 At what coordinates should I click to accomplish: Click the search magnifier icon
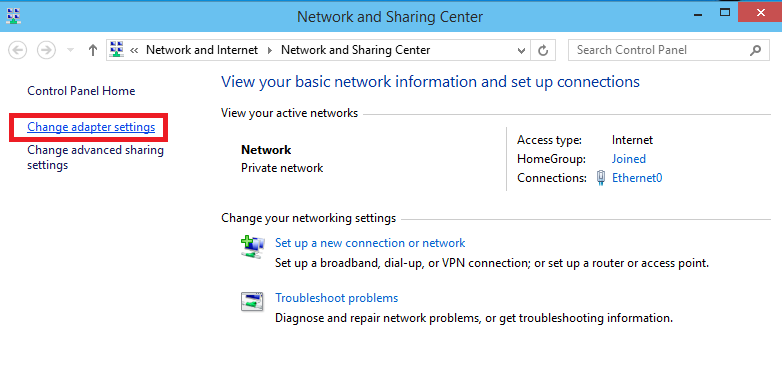[x=756, y=50]
